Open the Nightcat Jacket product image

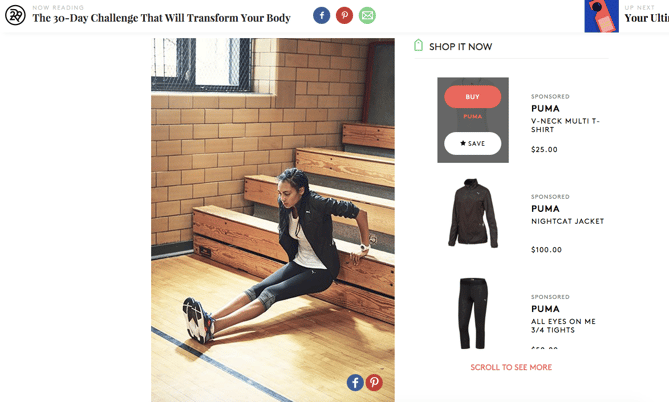473,213
